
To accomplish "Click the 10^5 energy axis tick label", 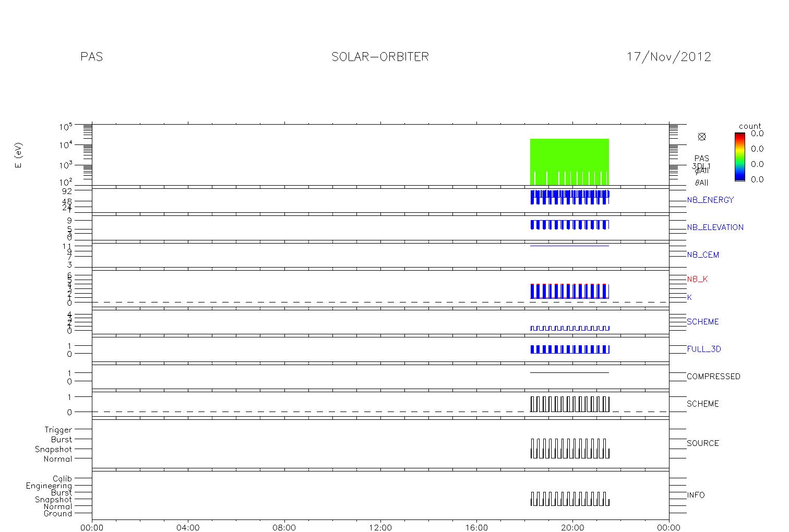I will (x=66, y=127).
